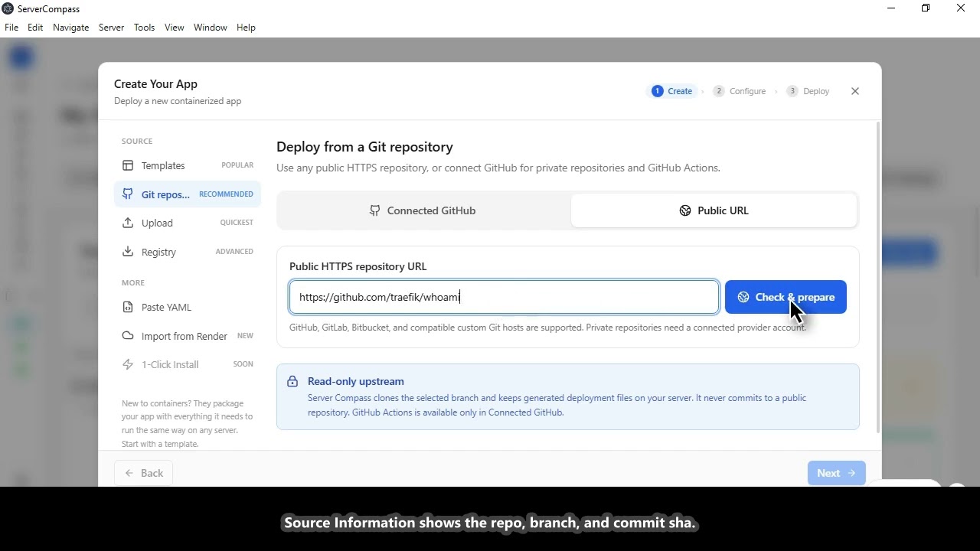Open the Help menu

[246, 28]
